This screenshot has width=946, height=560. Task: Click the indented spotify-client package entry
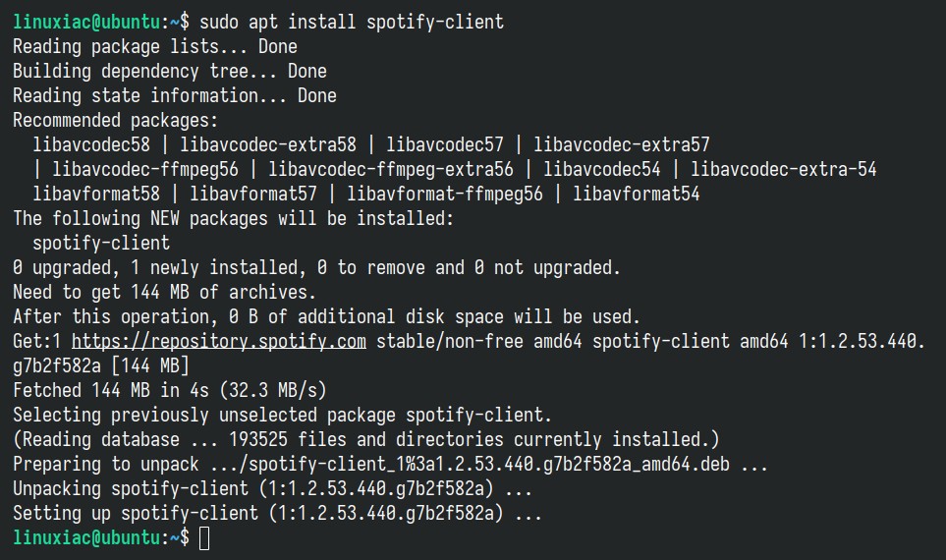click(x=101, y=244)
